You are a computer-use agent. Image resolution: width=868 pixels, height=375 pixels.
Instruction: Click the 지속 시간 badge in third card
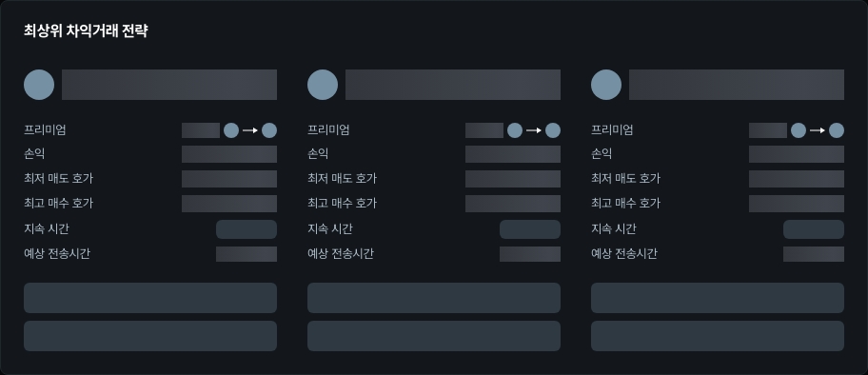[814, 229]
